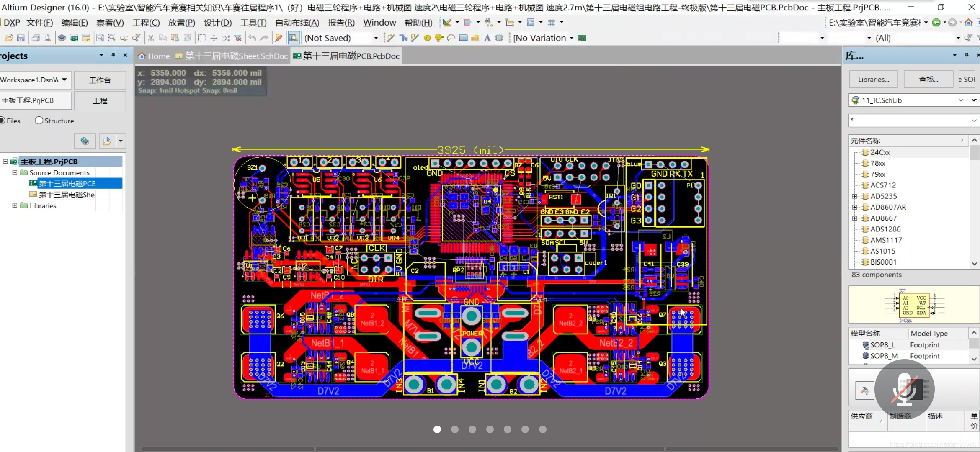The image size is (980, 452).
Task: Click the 工作台 button
Action: tap(100, 80)
